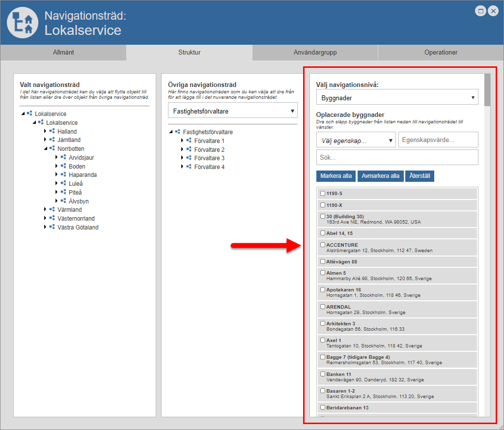
Task: Click the top-level Lokalservice tree node icon
Action: (29, 114)
